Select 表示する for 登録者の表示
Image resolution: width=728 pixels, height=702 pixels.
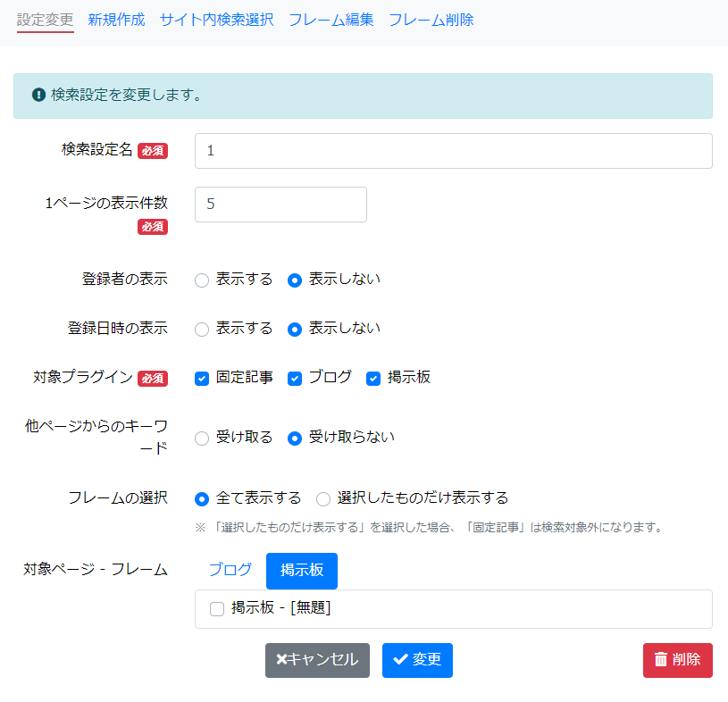[201, 279]
